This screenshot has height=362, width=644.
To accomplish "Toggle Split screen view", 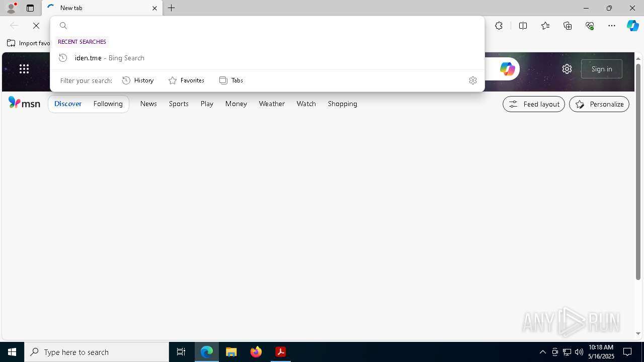I will [x=523, y=26].
